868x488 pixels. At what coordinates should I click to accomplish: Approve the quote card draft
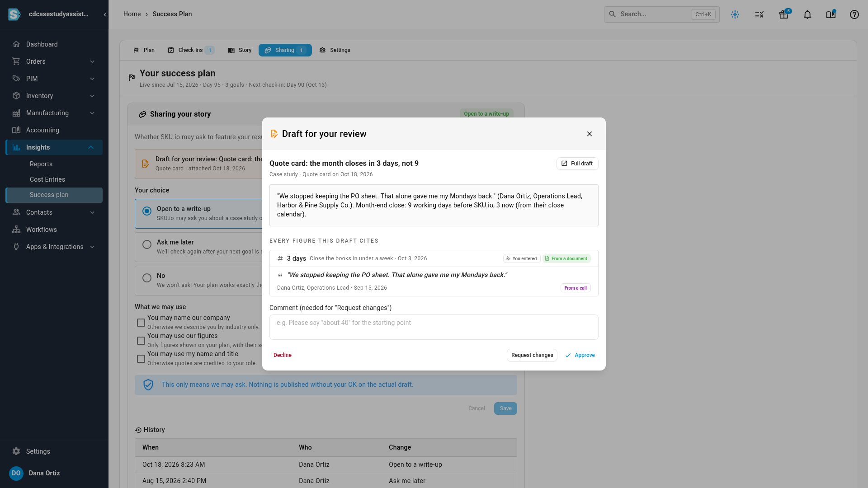[x=580, y=355]
